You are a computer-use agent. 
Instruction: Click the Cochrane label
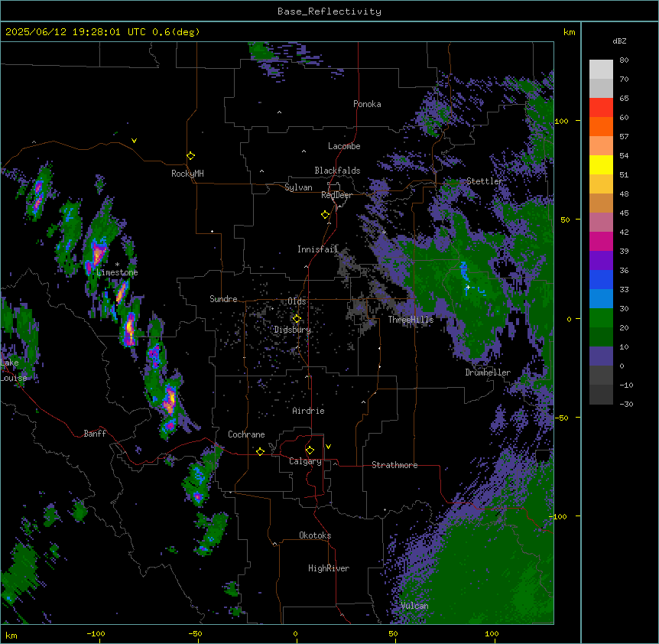click(x=246, y=434)
